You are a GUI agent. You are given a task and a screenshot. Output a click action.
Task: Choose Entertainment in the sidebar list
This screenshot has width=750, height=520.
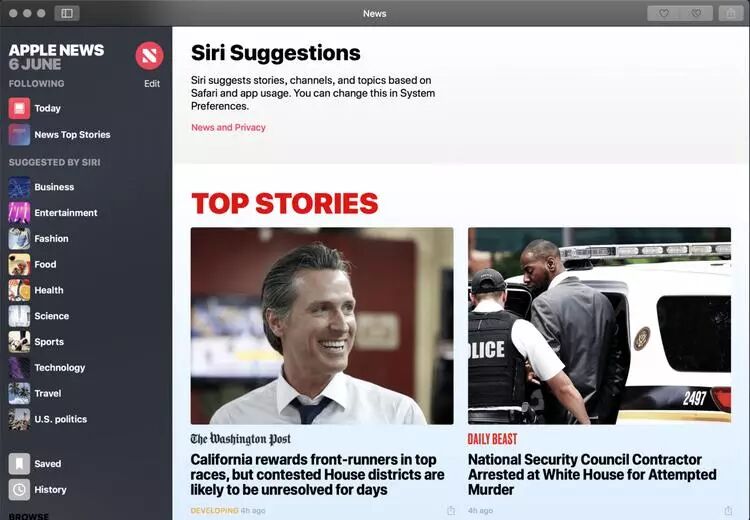(66, 213)
